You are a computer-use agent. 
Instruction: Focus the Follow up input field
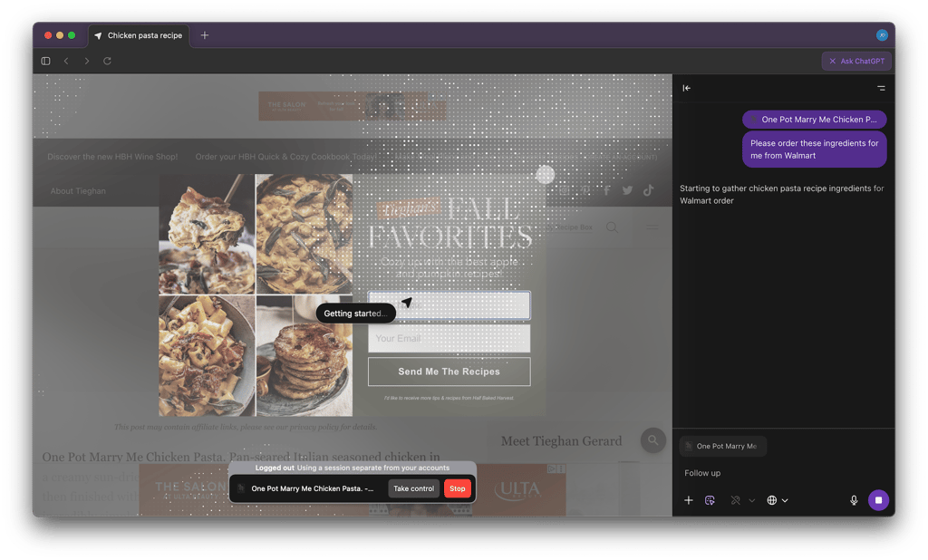[781, 473]
